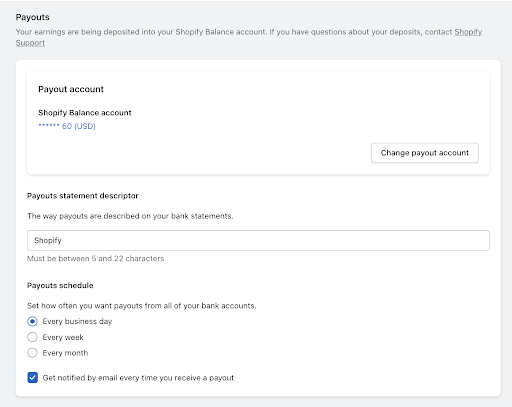Click the Payouts statement descriptor label
This screenshot has width=512, height=407.
point(83,196)
